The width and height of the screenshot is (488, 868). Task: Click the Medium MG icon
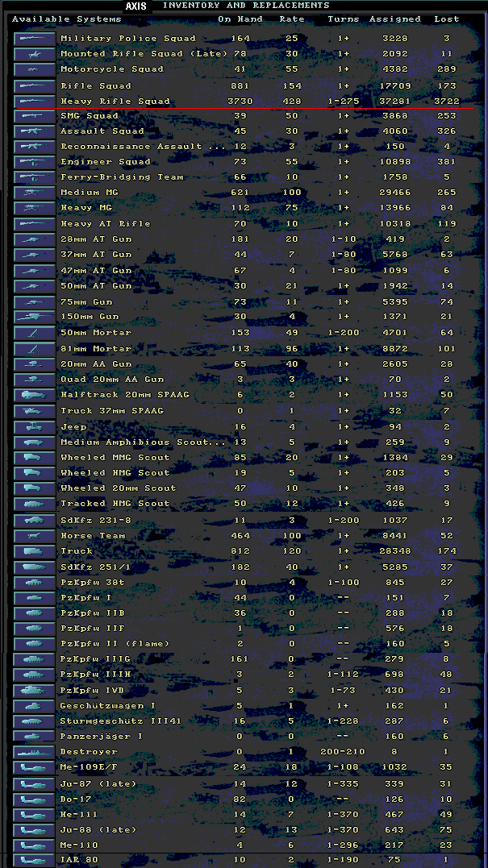(x=35, y=193)
